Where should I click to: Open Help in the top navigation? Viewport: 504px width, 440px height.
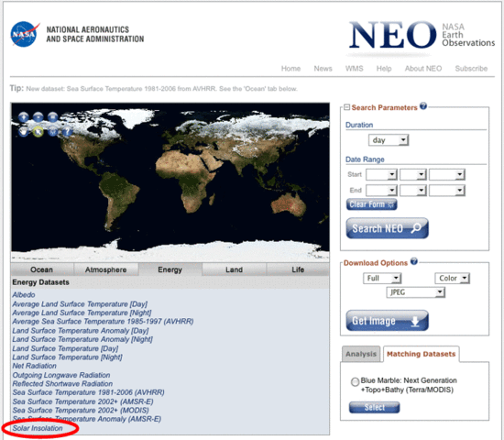384,69
